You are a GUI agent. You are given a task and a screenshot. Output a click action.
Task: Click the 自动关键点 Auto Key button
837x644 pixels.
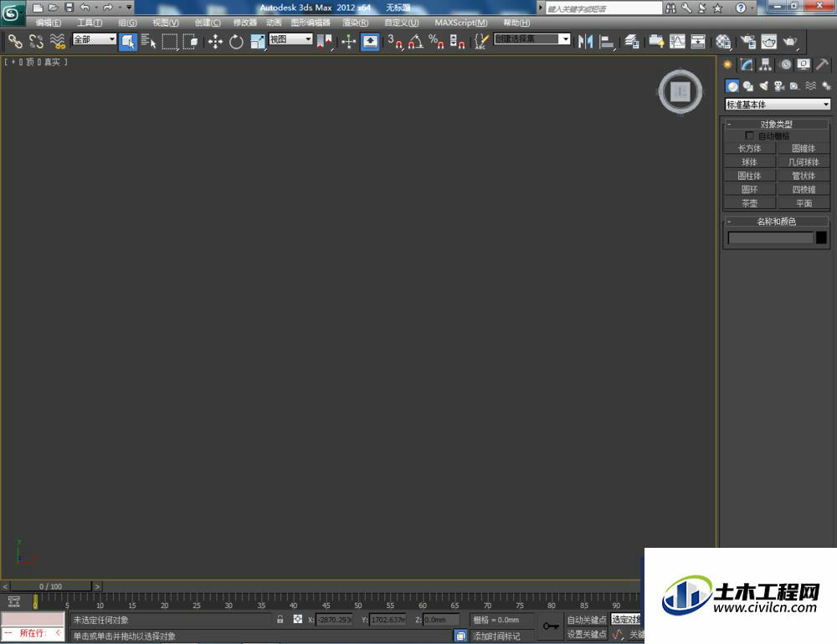tap(587, 620)
